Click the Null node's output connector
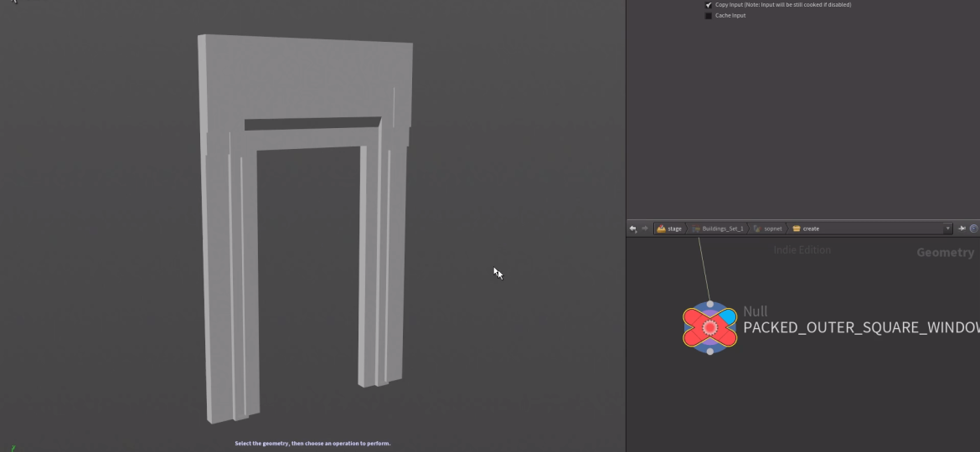The width and height of the screenshot is (980, 452). tap(710, 352)
